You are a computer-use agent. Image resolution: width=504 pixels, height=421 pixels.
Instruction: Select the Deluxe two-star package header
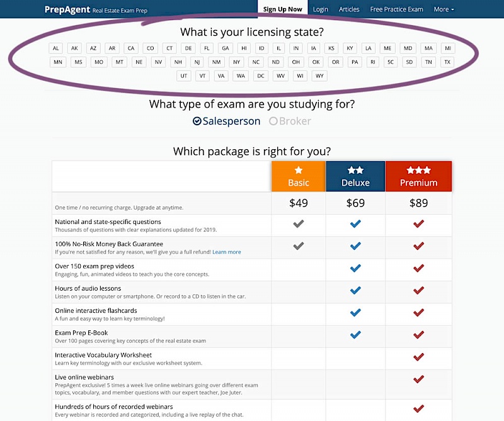coord(355,176)
